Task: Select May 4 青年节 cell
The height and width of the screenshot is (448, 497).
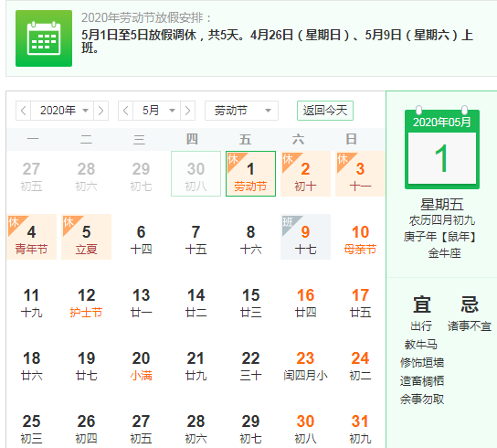Action: pos(31,237)
